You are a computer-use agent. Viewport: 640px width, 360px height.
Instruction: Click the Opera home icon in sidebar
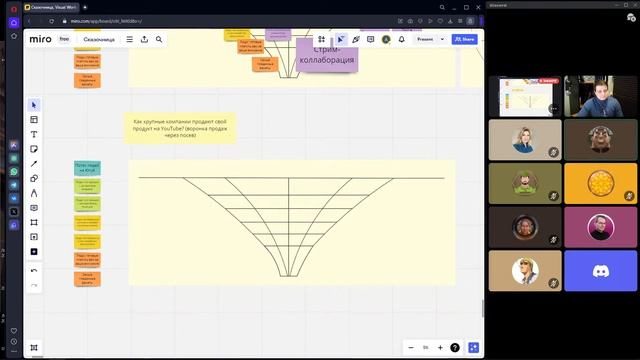14,22
